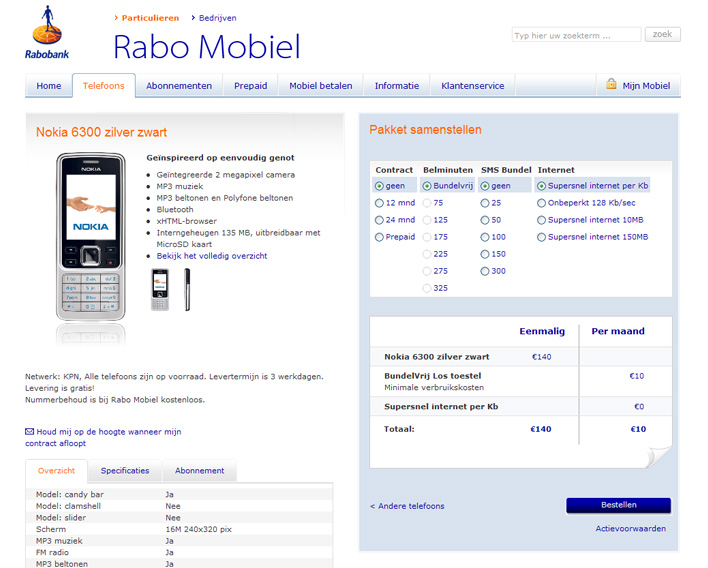Select 325 belminuten option
Viewport: 708px width, 568px height.
[427, 288]
